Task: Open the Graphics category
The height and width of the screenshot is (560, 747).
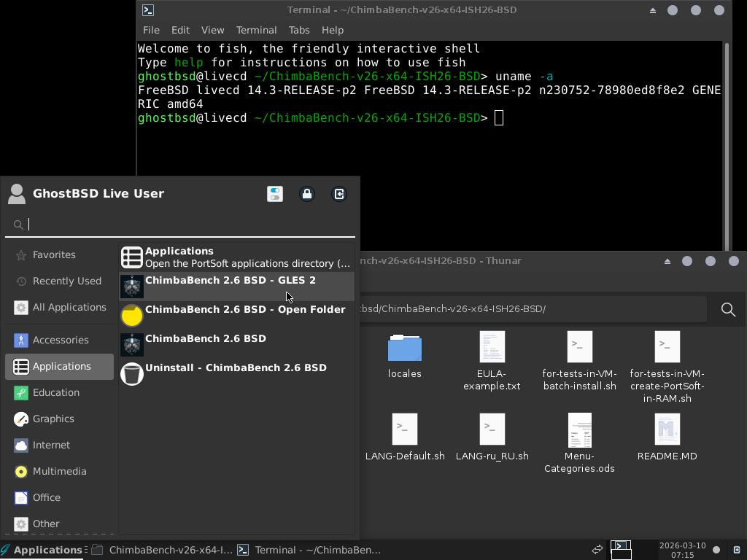Action: tap(60, 419)
